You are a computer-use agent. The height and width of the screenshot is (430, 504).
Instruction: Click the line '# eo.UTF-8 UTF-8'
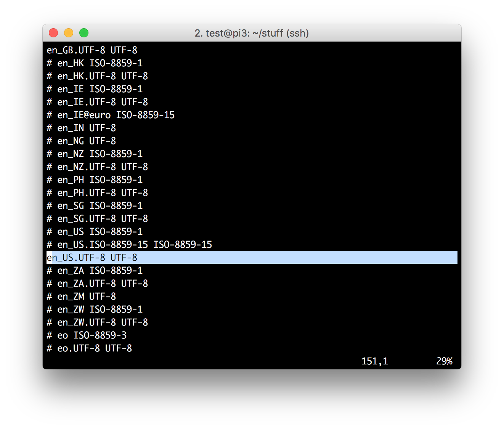pos(89,348)
